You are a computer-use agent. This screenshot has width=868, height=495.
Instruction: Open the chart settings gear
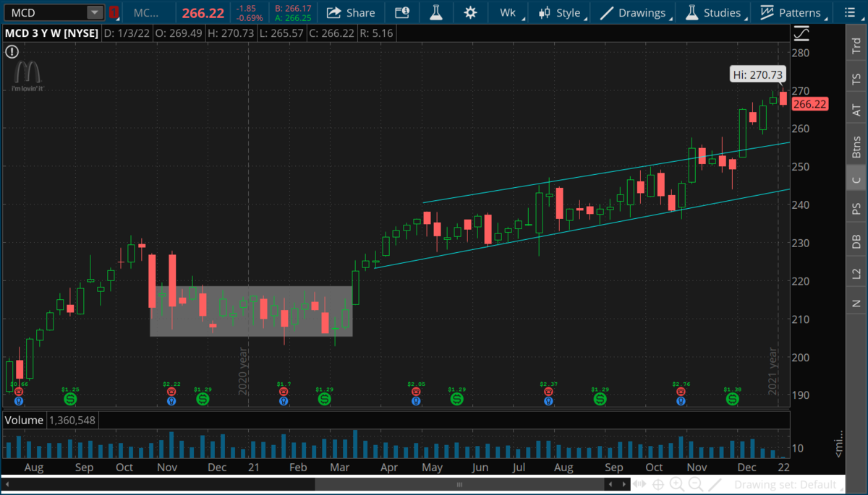click(471, 13)
